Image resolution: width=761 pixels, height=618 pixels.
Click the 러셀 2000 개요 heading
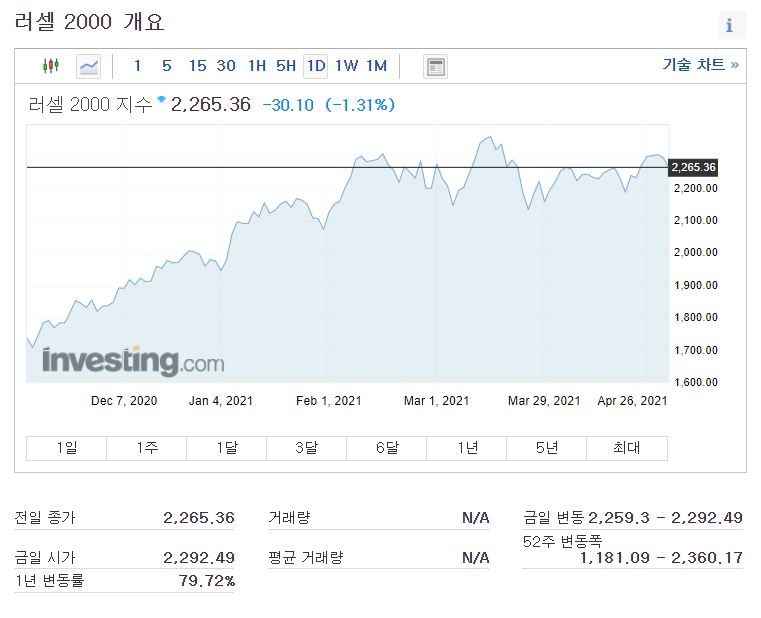[x=90, y=22]
